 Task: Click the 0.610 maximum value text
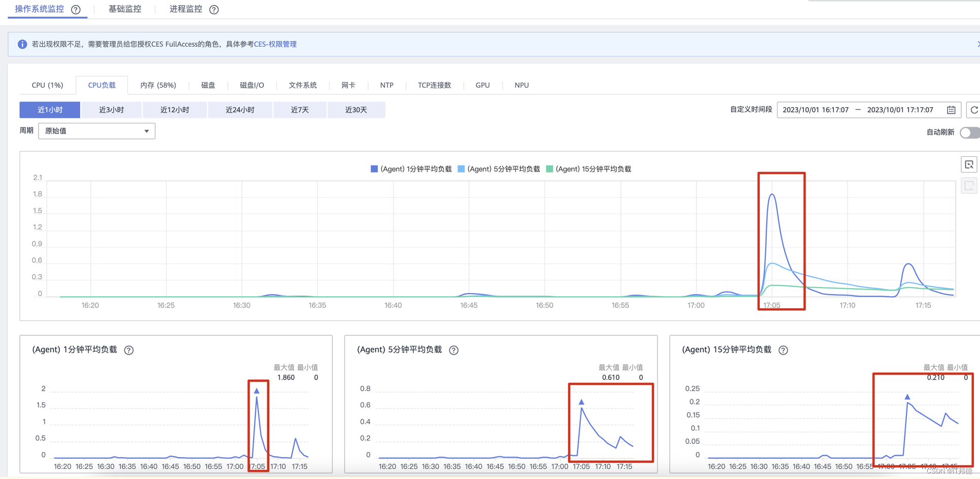coord(611,378)
